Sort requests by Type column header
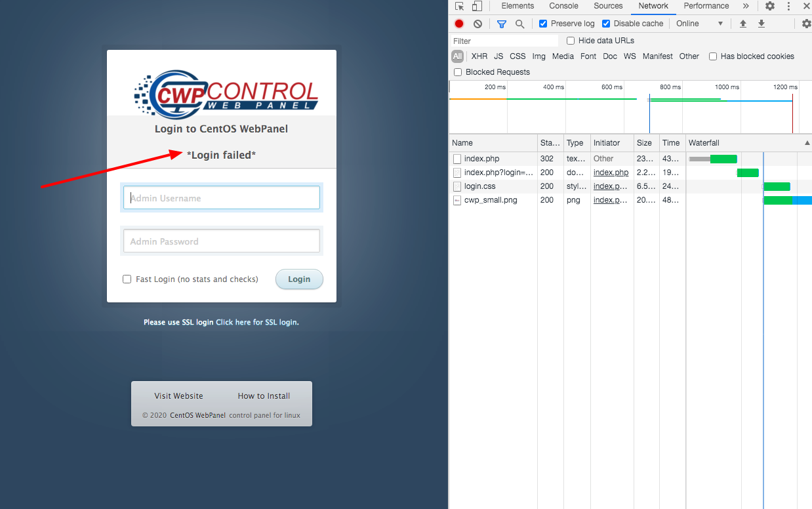 577,143
